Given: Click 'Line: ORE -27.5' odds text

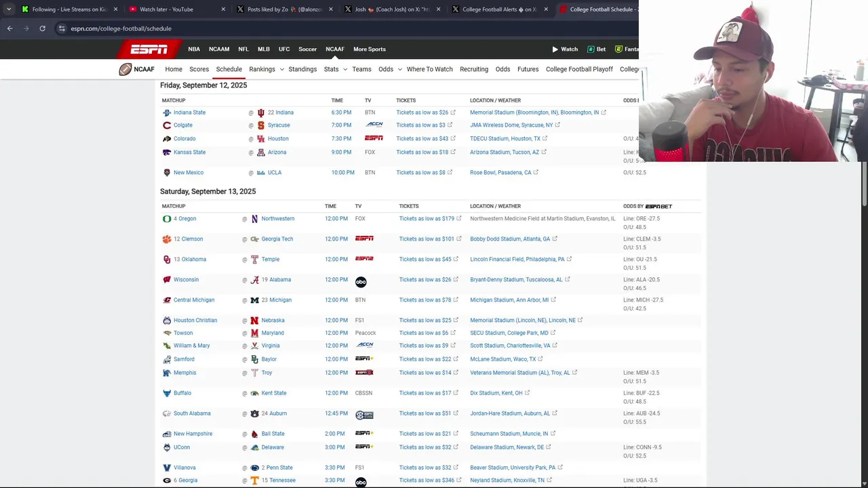Looking at the screenshot, I should click(x=642, y=219).
